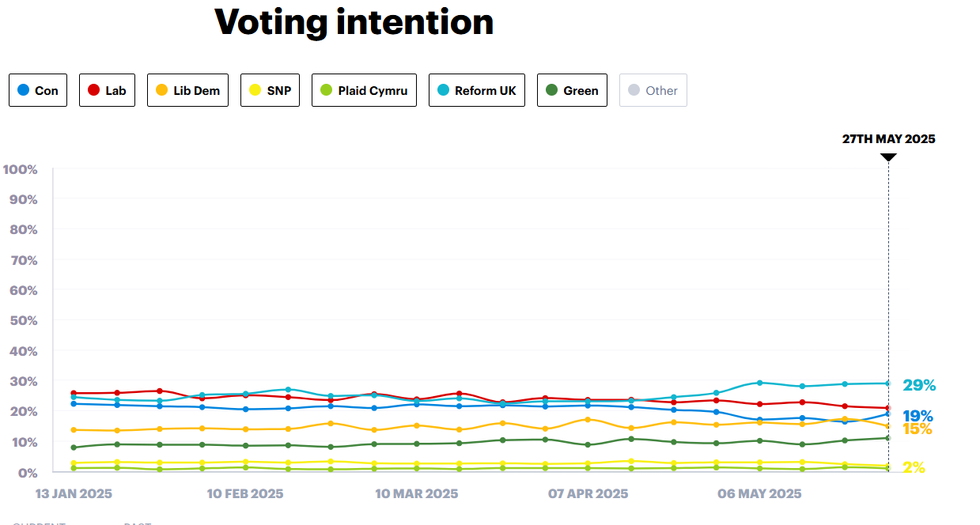
Task: Click the 10 FEB 2025 axis label
Action: (245, 494)
